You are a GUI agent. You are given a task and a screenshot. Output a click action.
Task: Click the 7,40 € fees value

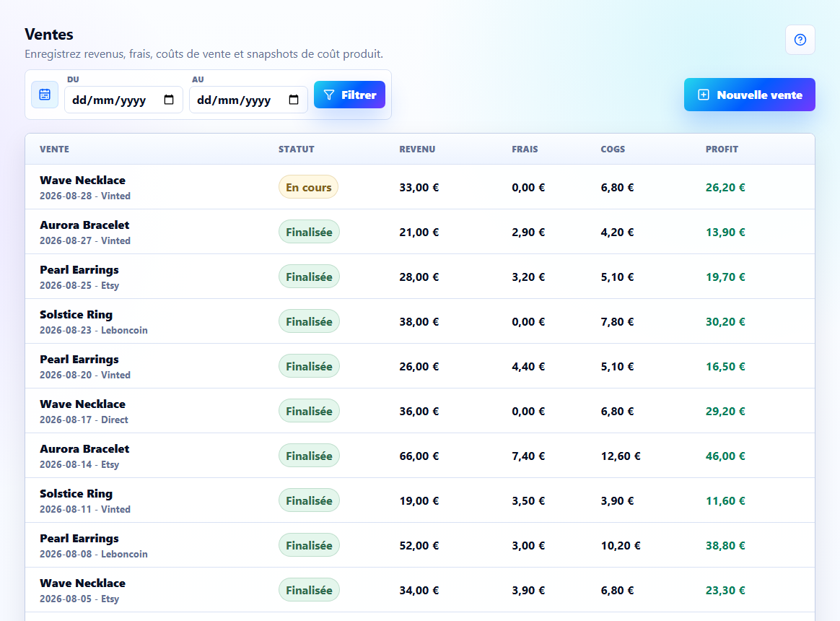click(x=528, y=456)
